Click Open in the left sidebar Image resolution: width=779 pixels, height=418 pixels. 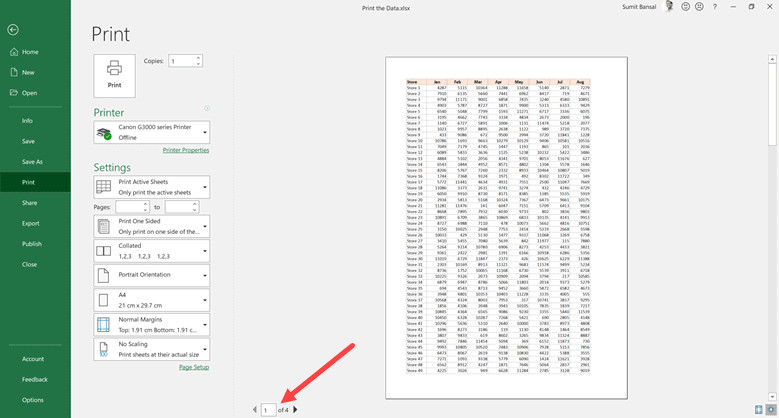pos(29,93)
